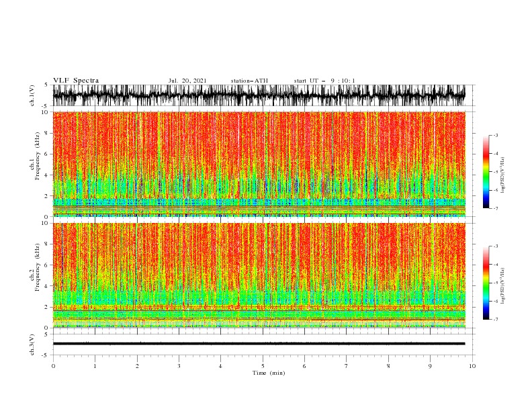Click the time axis tick label "9"
The width and height of the screenshot is (532, 411).
pos(430,366)
